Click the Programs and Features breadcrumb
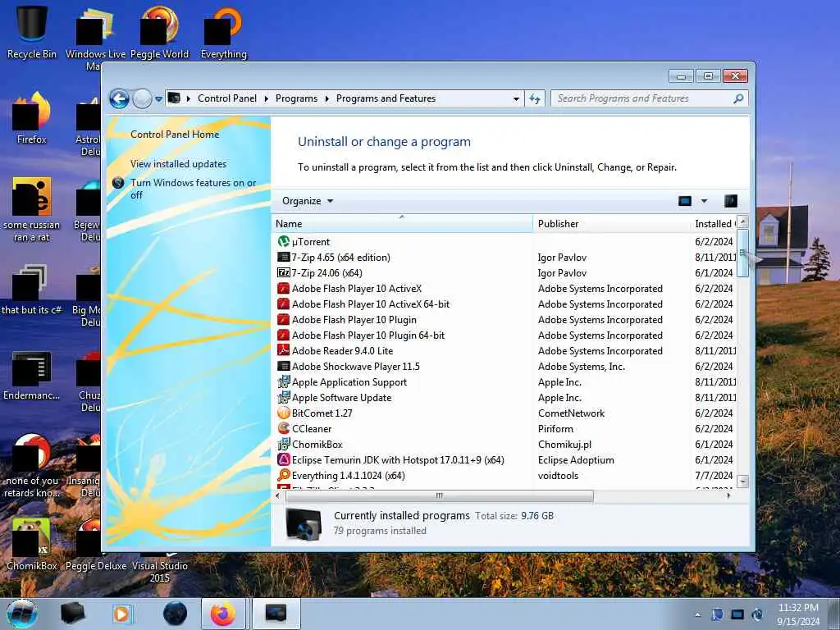The height and width of the screenshot is (630, 840). [386, 98]
